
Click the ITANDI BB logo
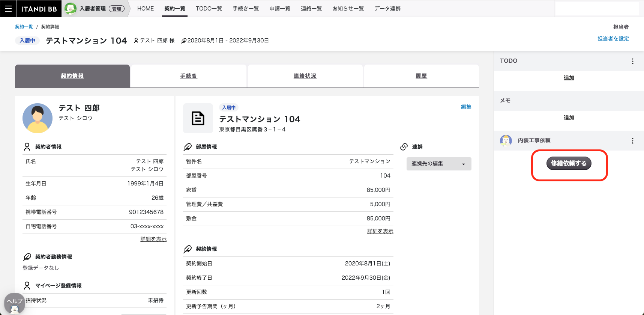[39, 9]
